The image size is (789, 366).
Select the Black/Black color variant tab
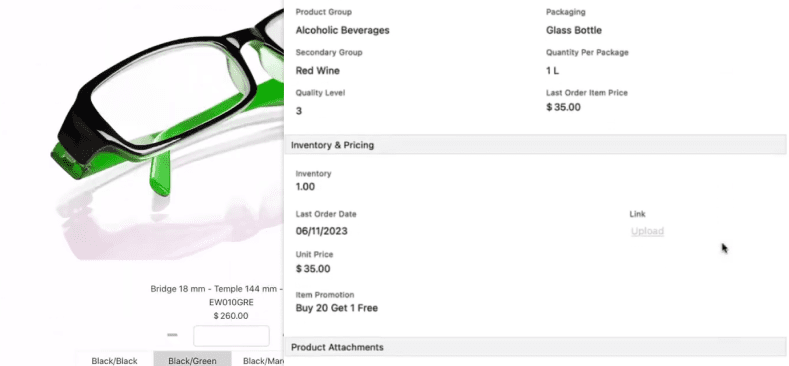[114, 359]
